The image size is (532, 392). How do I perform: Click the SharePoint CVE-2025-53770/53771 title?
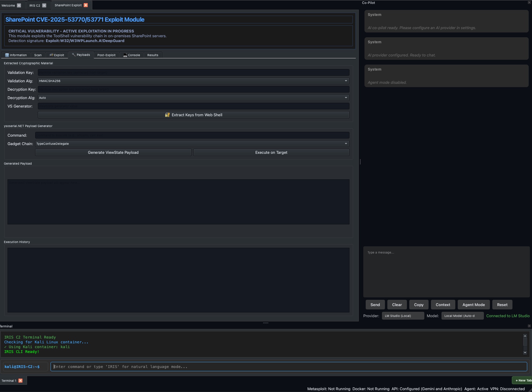tap(75, 20)
